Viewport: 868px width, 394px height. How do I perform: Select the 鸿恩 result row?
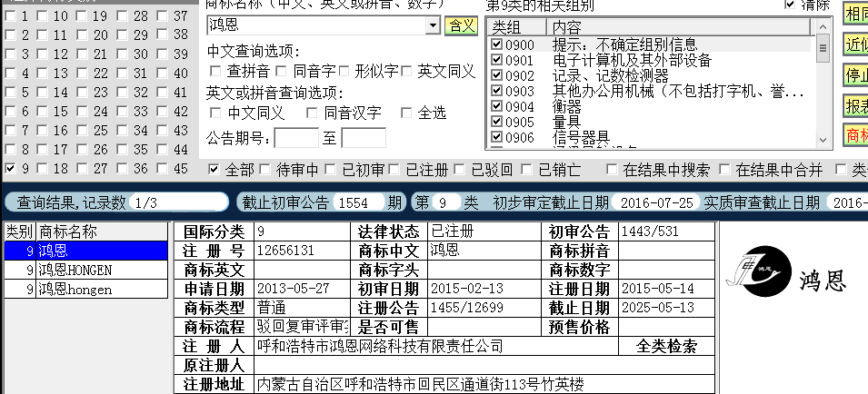[x=85, y=251]
